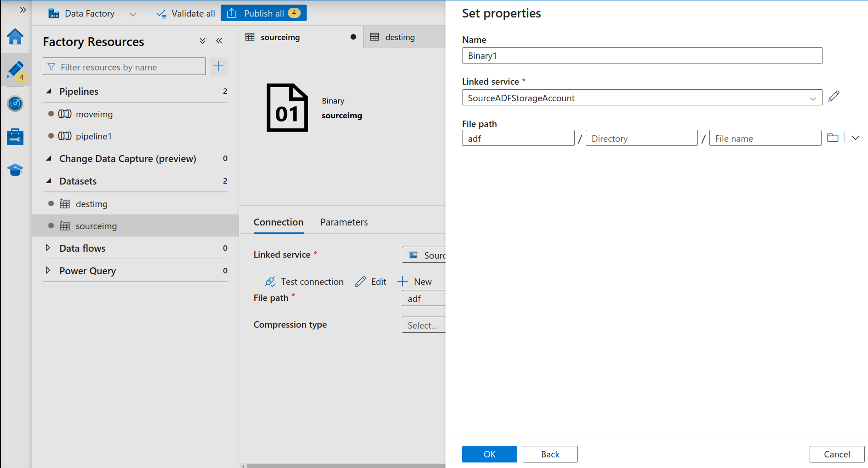
Task: Click the File name field
Action: tap(765, 138)
